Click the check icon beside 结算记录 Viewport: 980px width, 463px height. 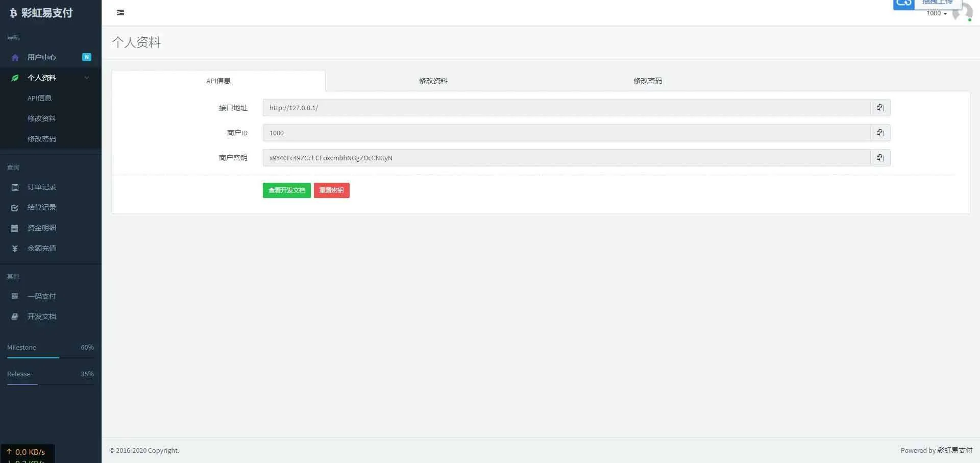click(15, 208)
